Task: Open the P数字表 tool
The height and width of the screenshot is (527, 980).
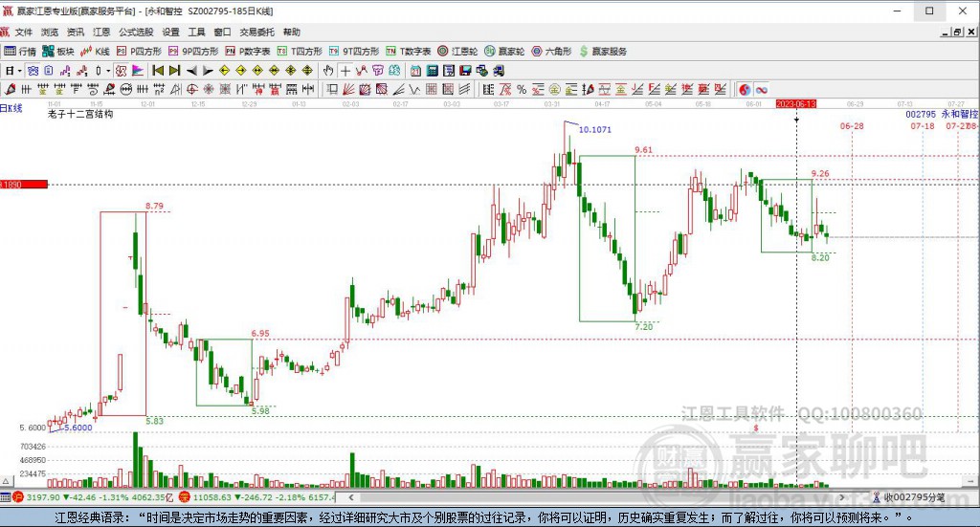Action: pyautogui.click(x=248, y=52)
